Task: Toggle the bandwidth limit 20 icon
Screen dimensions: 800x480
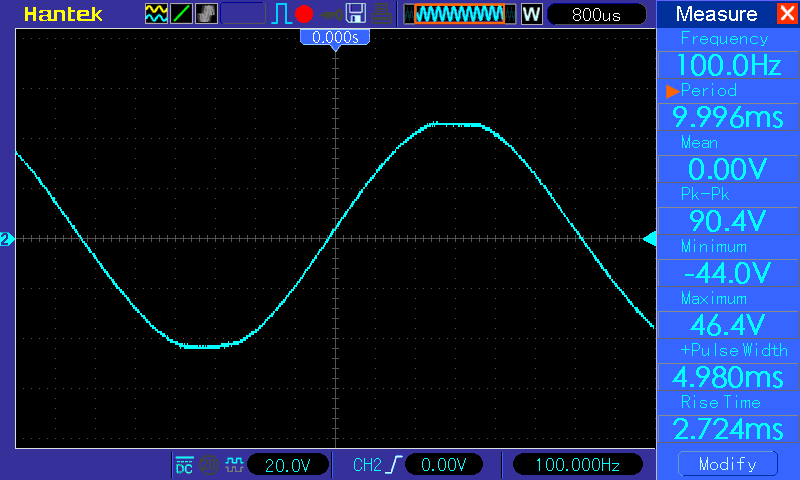Action: (x=209, y=465)
